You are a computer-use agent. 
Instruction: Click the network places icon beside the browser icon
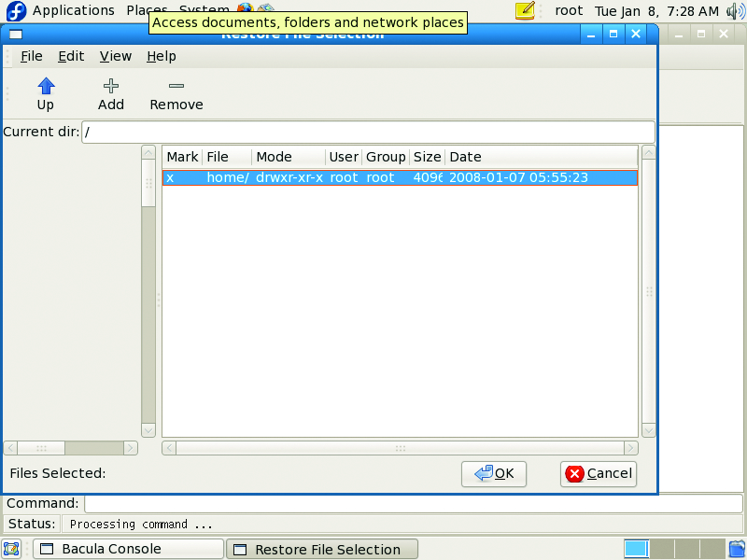pyautogui.click(x=267, y=8)
